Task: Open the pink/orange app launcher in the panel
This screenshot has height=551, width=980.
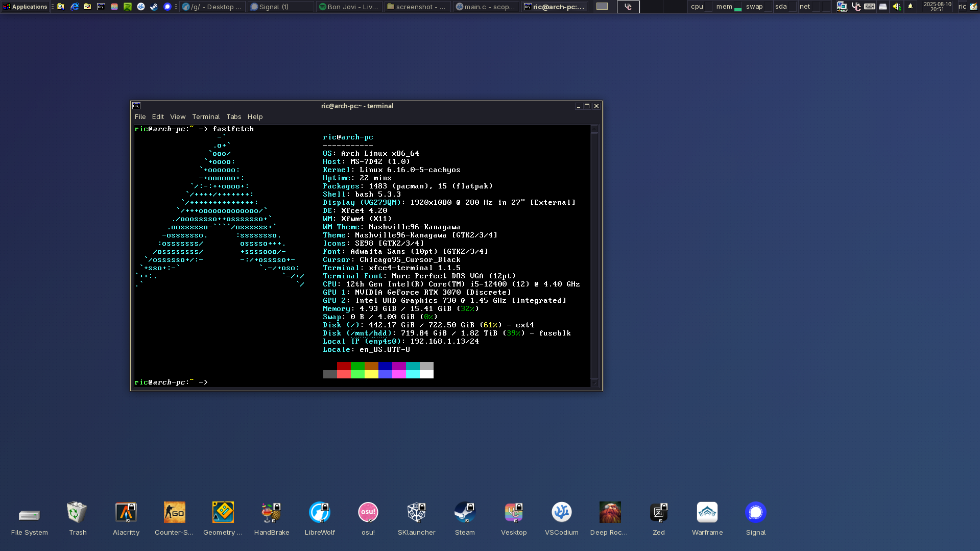Action: pos(114,7)
